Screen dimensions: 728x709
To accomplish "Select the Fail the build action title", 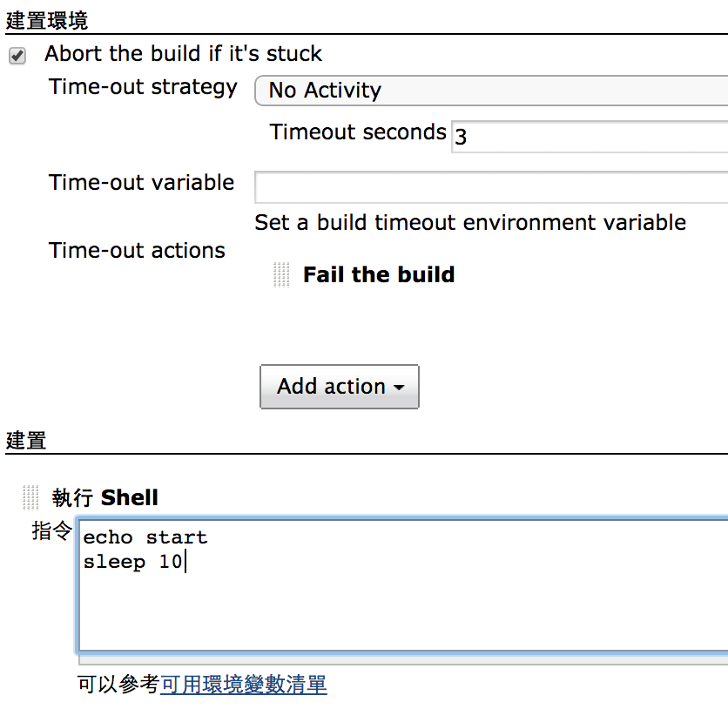I will click(379, 274).
